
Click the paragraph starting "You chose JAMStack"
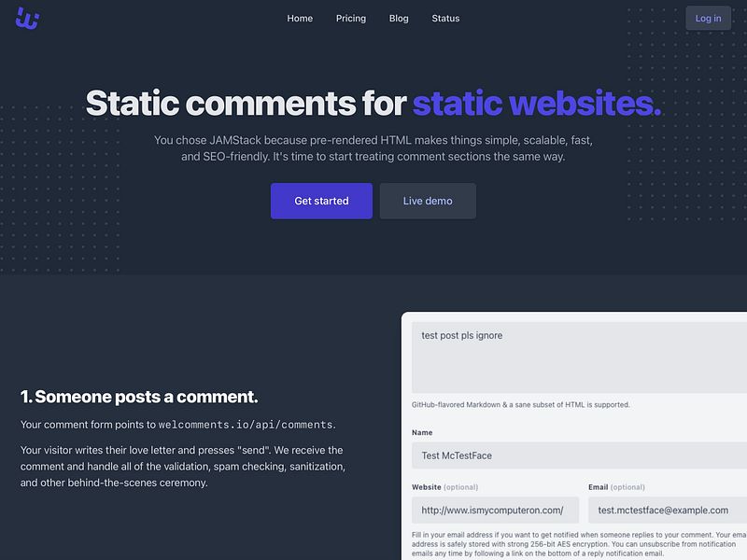click(x=373, y=148)
